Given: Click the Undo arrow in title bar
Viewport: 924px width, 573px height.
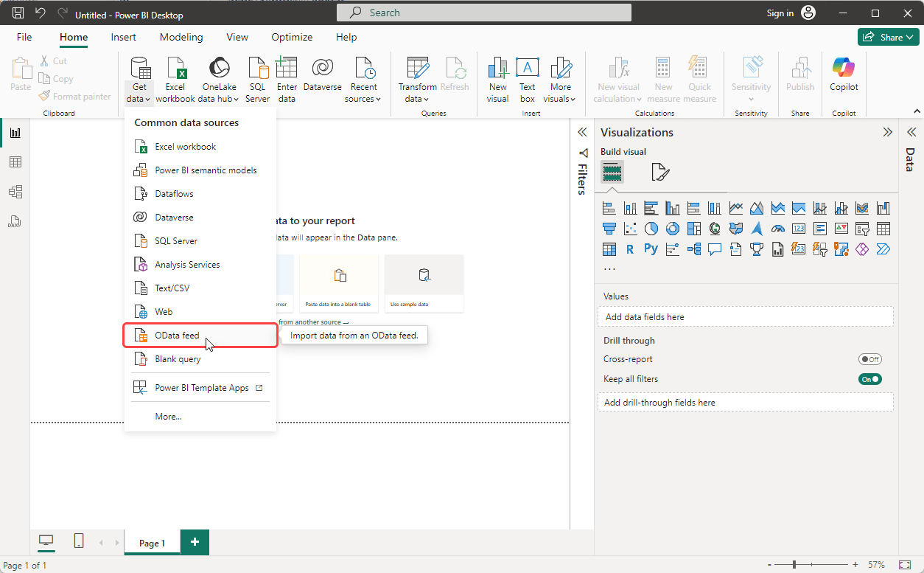Looking at the screenshot, I should point(40,13).
